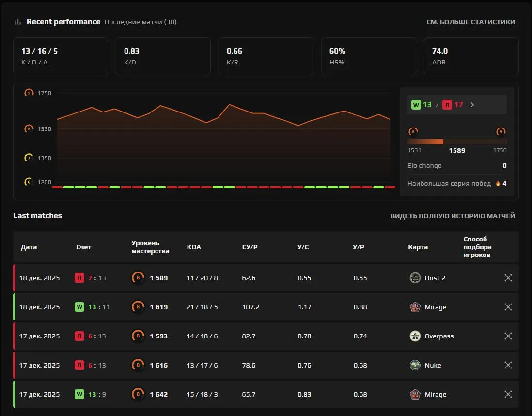The image size is (532, 416).
Task: Click the 107.2 СУ/Р value
Action: [250, 307]
